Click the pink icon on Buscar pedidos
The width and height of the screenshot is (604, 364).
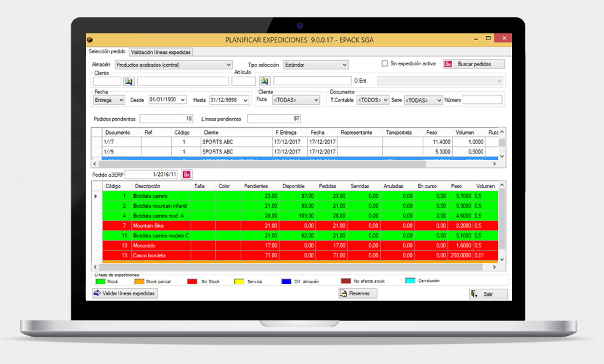click(449, 64)
